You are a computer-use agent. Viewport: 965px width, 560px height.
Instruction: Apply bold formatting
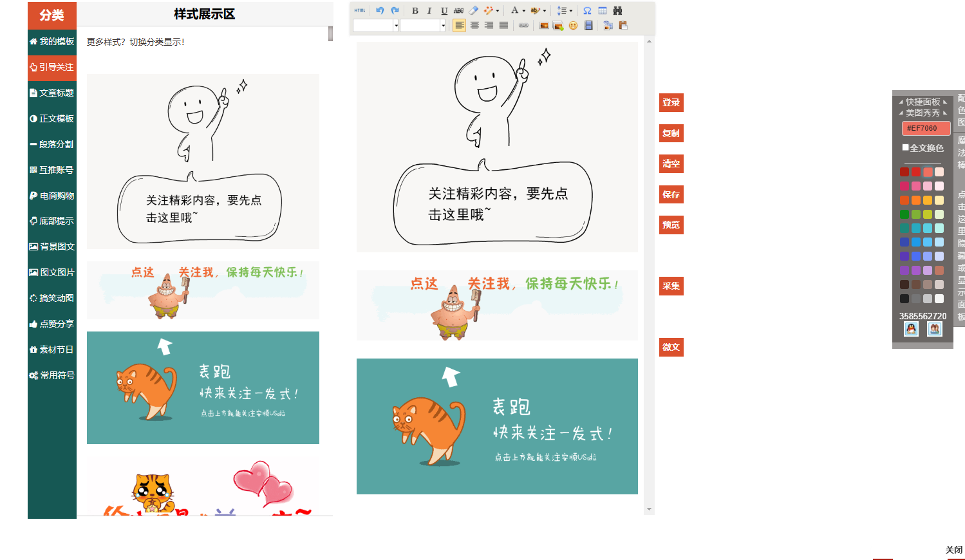pyautogui.click(x=415, y=10)
